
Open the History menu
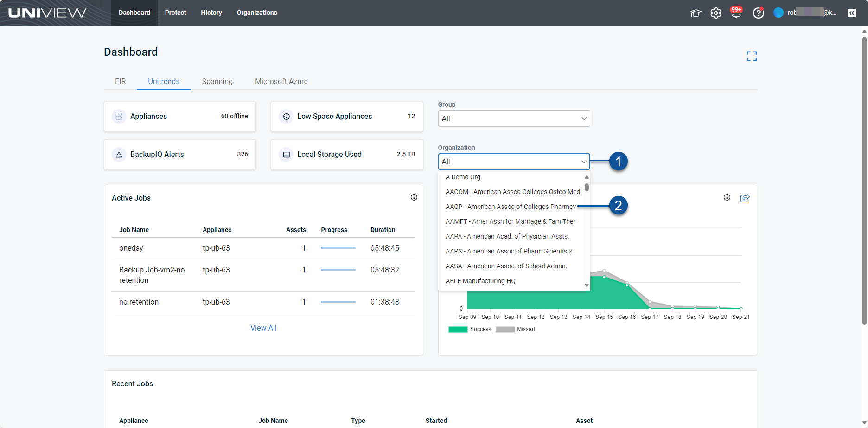[211, 13]
